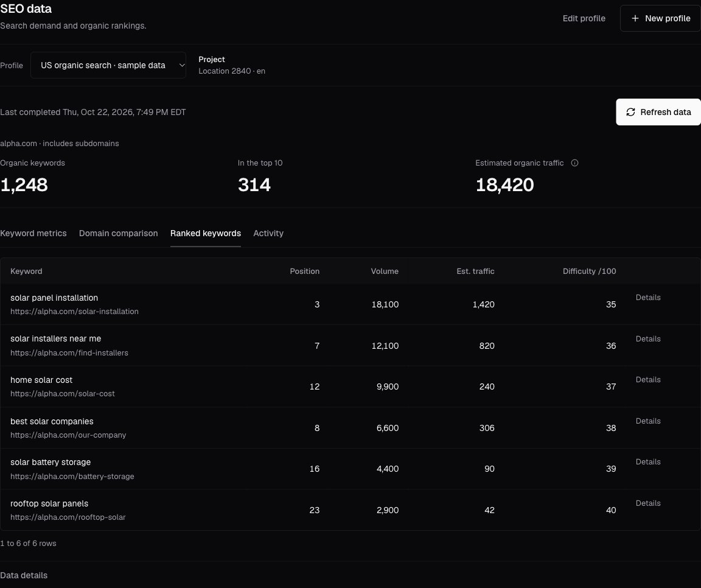Click the position value 23
The width and height of the screenshot is (701, 588).
[314, 510]
